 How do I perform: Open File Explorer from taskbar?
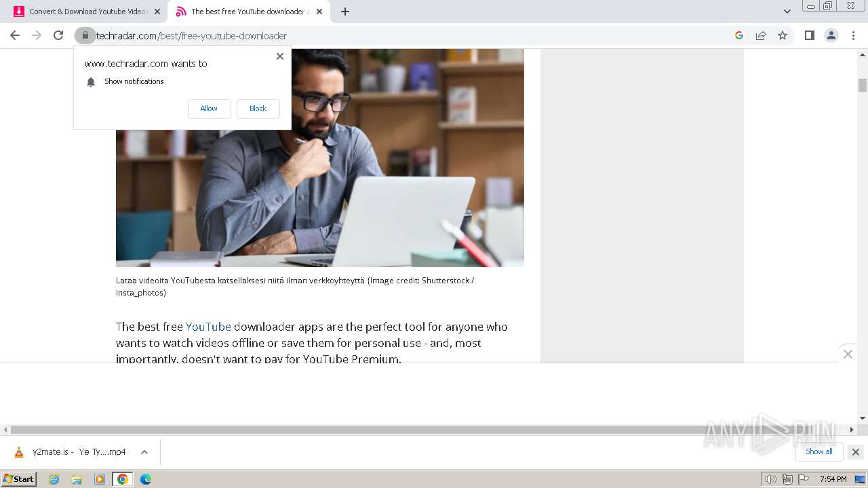77,479
